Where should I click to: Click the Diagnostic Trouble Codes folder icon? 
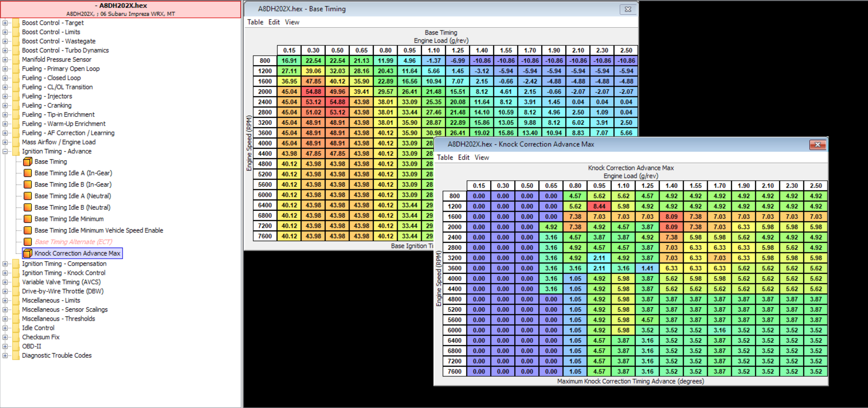pyautogui.click(x=16, y=355)
